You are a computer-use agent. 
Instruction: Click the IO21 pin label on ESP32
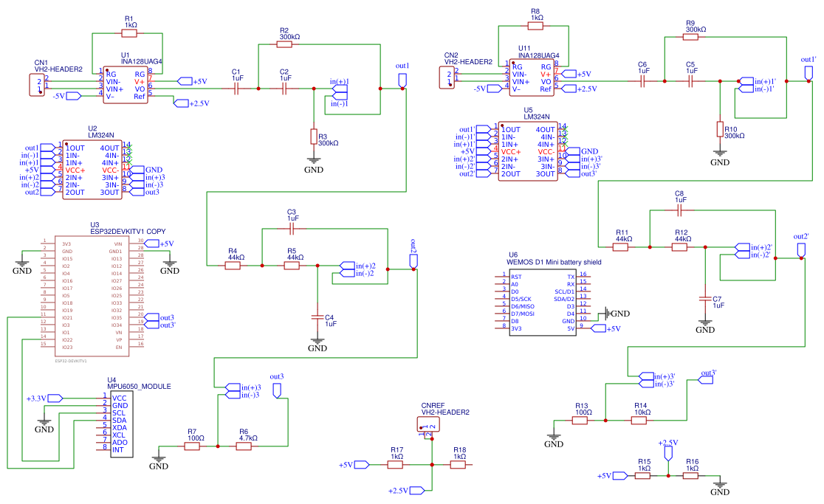click(67, 317)
